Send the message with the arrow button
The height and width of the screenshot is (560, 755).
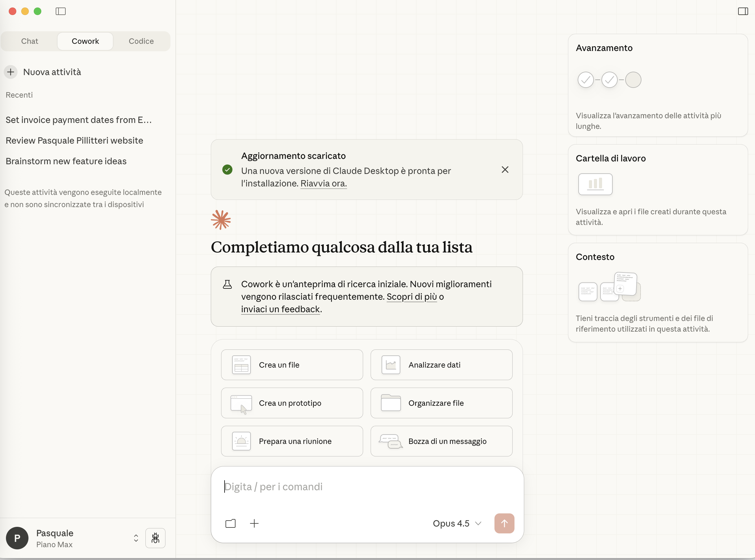(x=504, y=523)
